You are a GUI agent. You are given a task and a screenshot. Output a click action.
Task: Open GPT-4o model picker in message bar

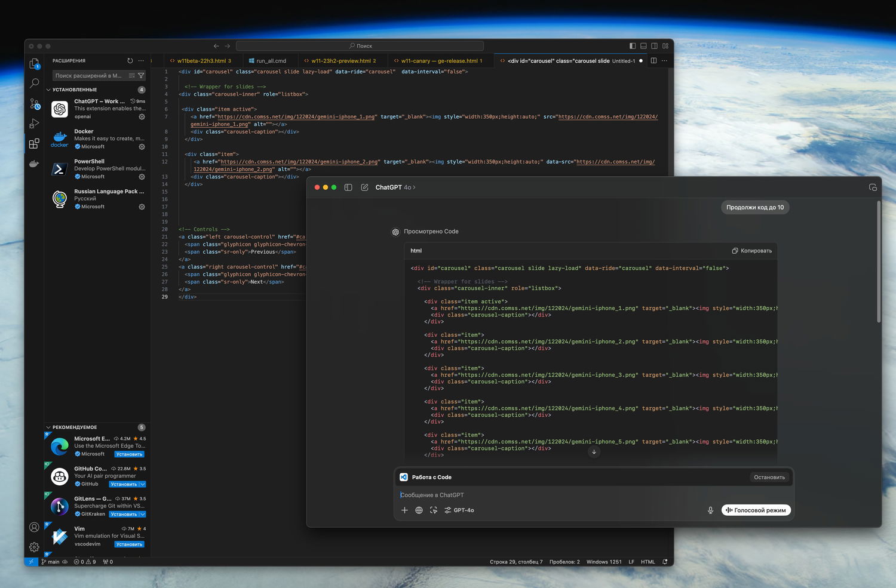pos(459,510)
